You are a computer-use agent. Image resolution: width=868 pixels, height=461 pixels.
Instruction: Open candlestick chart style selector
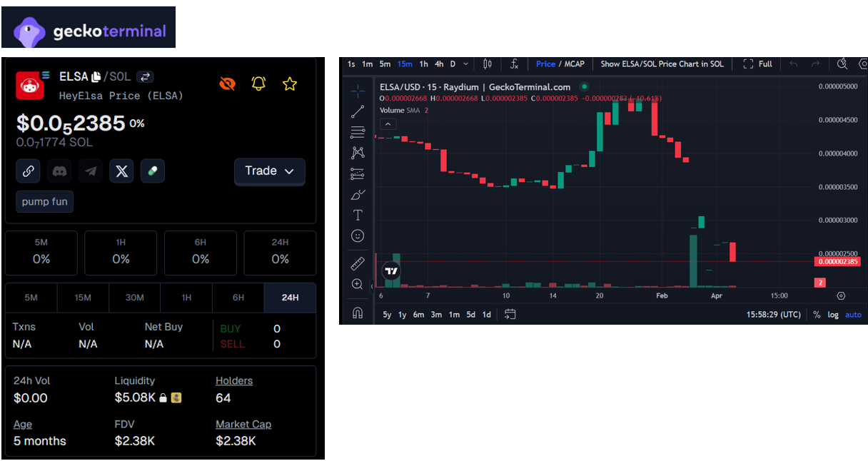coord(488,64)
